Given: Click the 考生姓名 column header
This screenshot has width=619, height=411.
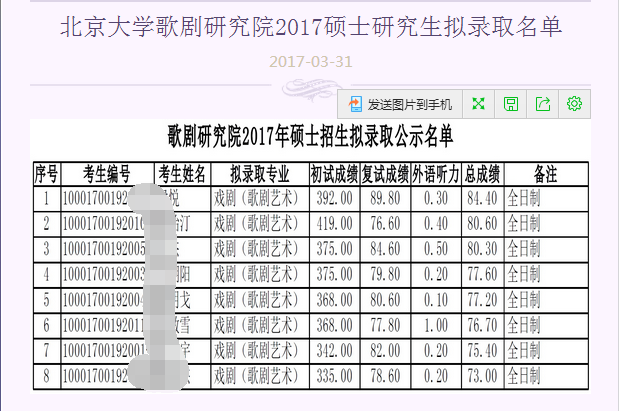Looking at the screenshot, I should pyautogui.click(x=182, y=174).
